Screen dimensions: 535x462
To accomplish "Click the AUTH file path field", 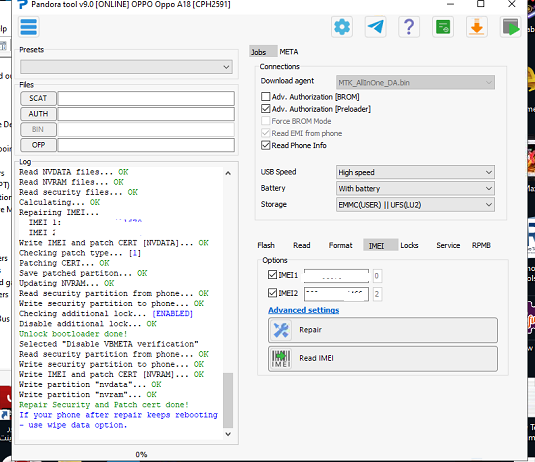I will (x=146, y=114).
